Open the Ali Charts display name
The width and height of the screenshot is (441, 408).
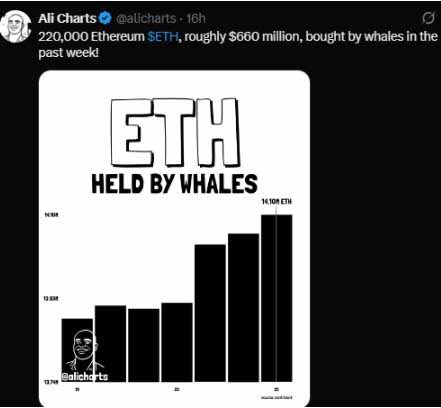point(67,18)
